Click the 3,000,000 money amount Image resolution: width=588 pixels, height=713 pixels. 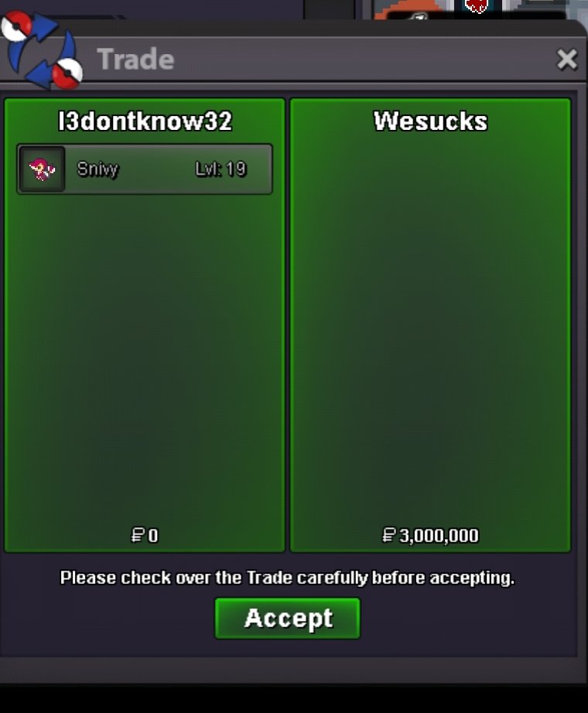click(x=439, y=536)
